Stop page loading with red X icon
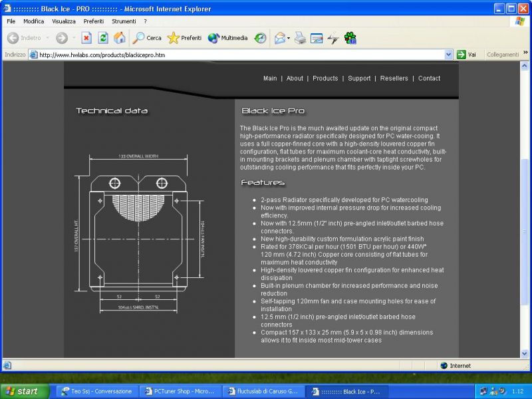The height and width of the screenshot is (399, 532). (86, 38)
